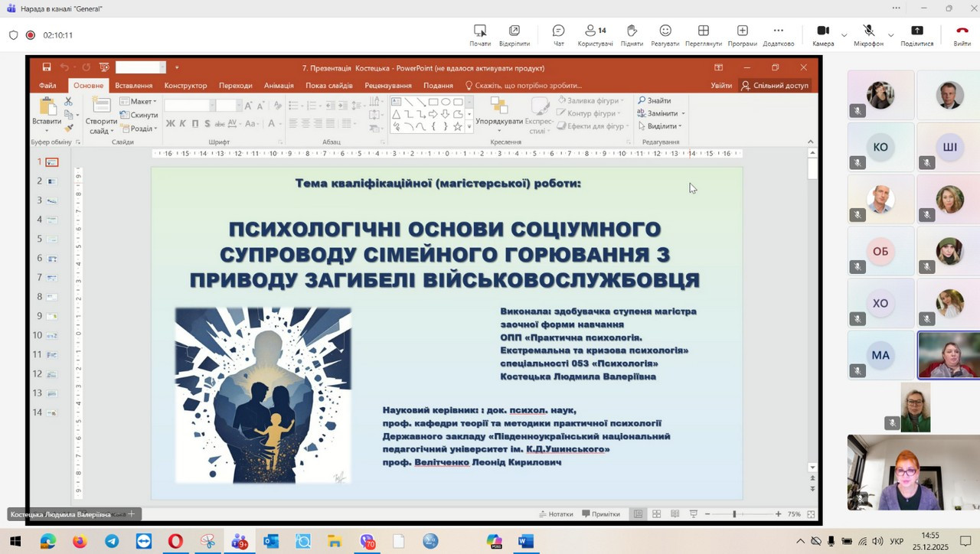Open the Chat panel in Teams
Image resolution: width=980 pixels, height=554 pixels.
(558, 34)
